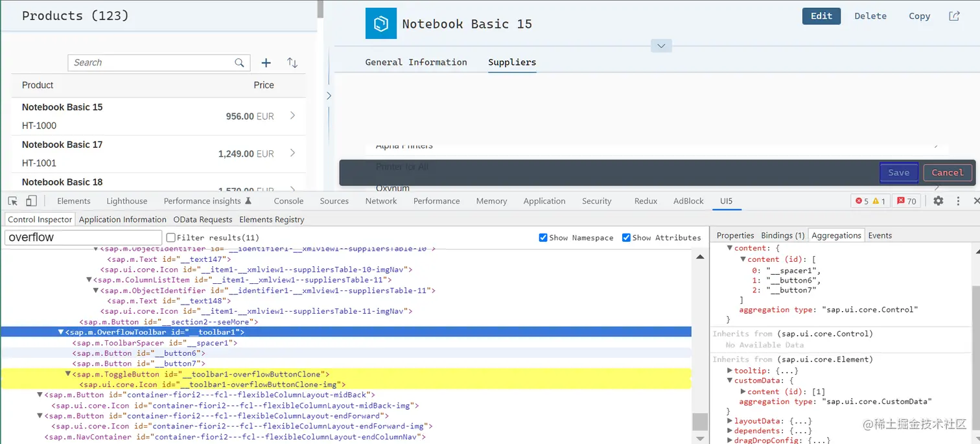Switch to Bindings (1) panel tab
980x444 pixels.
point(782,235)
